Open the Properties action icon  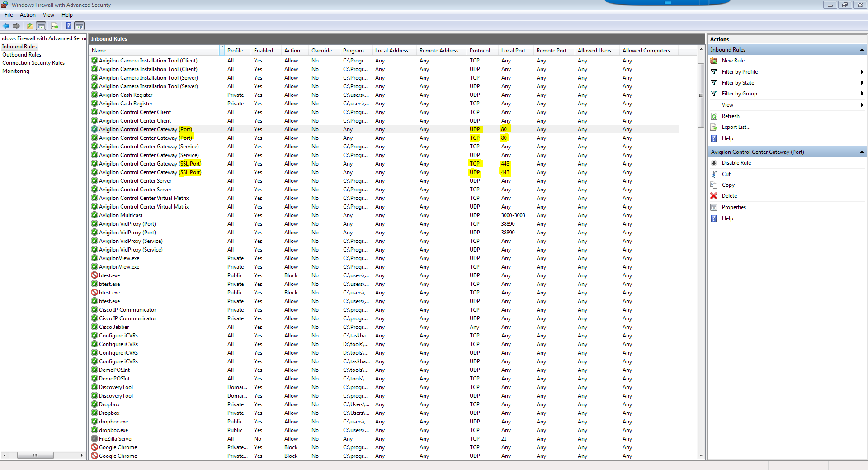pyautogui.click(x=714, y=207)
